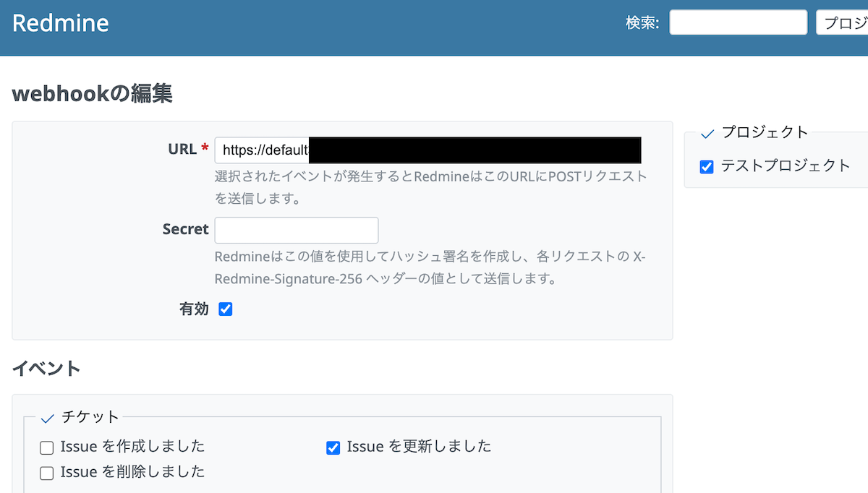Click the テストプロジェクト label text

tap(786, 166)
